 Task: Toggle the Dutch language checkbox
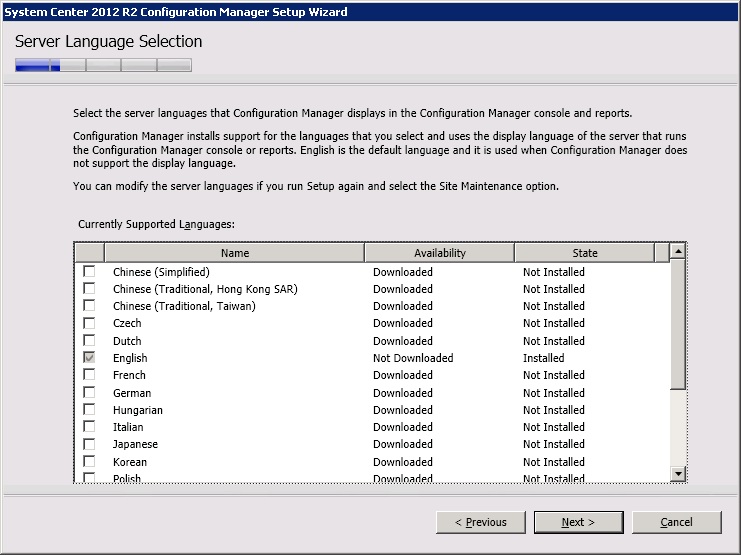point(90,341)
